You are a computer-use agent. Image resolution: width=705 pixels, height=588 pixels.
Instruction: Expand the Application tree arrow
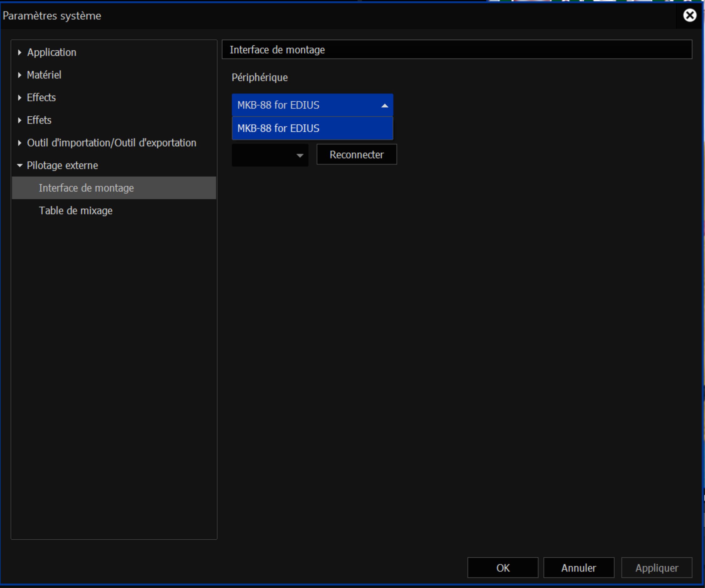(x=19, y=52)
